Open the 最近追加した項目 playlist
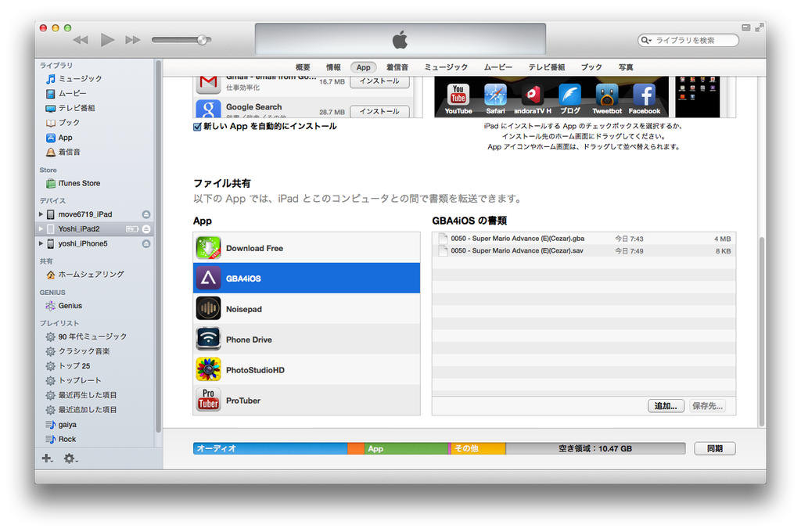The image size is (801, 532). pos(81,410)
